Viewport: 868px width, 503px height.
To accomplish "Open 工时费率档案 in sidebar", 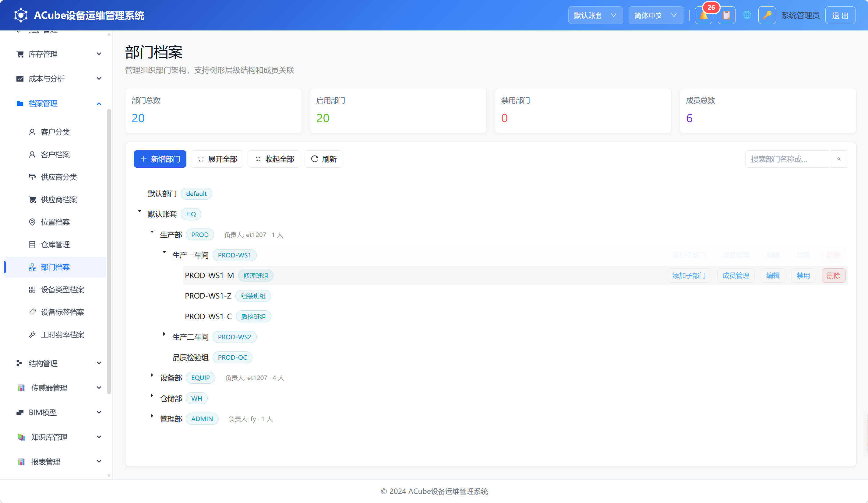I will [x=55, y=335].
